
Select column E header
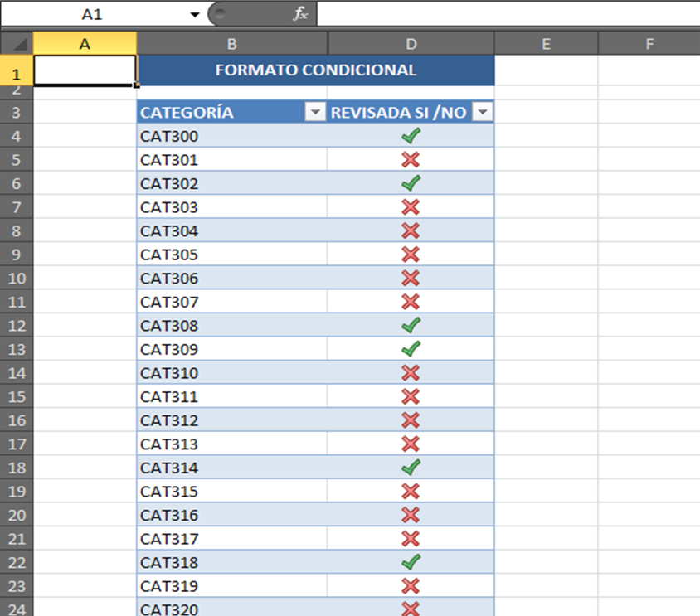(546, 44)
